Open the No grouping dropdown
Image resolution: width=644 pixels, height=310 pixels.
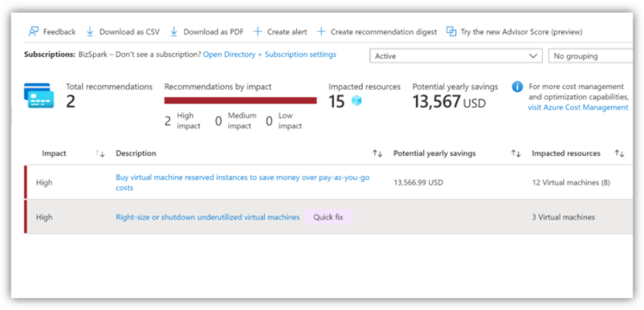[x=591, y=56]
